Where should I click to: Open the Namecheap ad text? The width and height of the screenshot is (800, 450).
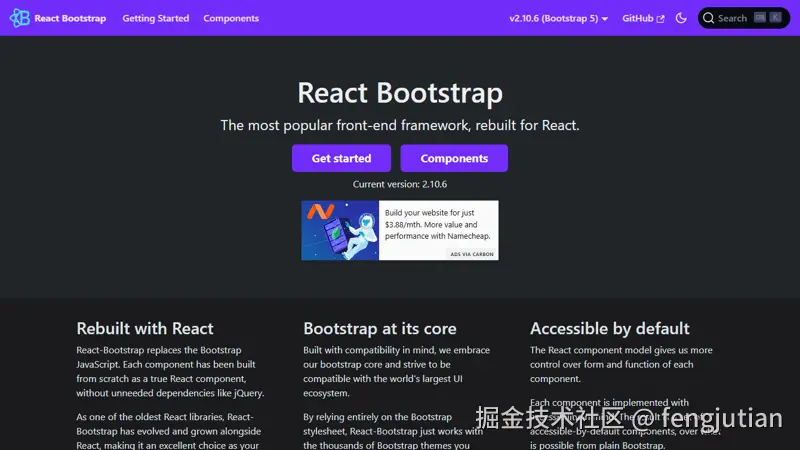pos(437,224)
